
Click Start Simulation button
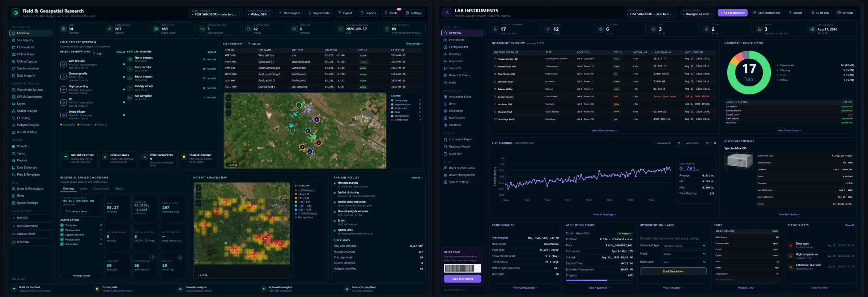pyautogui.click(x=673, y=271)
